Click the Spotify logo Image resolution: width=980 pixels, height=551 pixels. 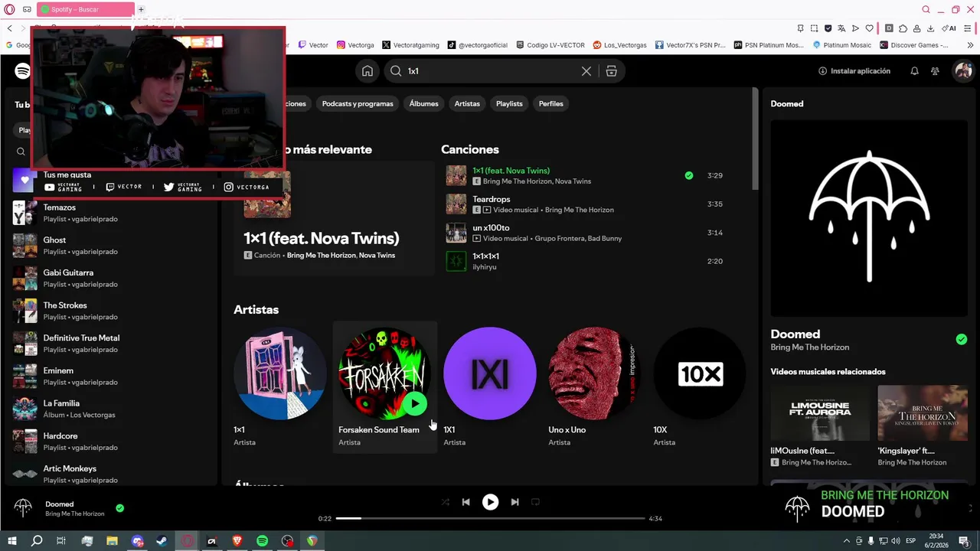click(23, 71)
